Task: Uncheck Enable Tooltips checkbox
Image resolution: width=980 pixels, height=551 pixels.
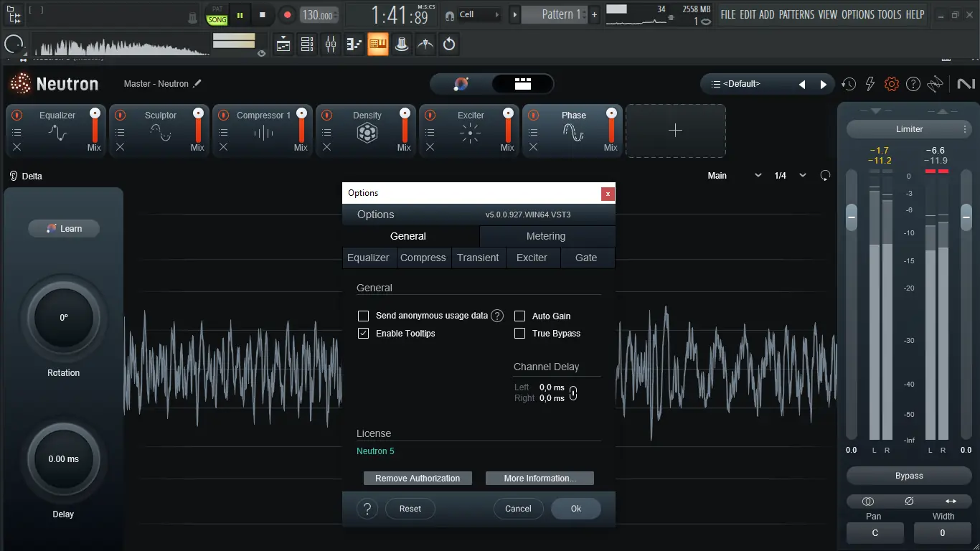Action: (x=364, y=334)
